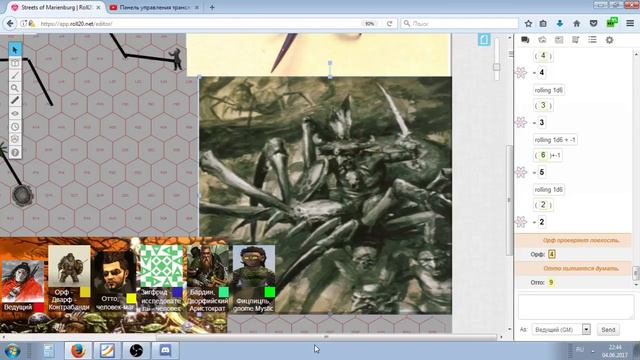The width and height of the screenshot is (640, 360).
Task: Switch to YouTube Панель управления tab
Action: pyautogui.click(x=153, y=7)
